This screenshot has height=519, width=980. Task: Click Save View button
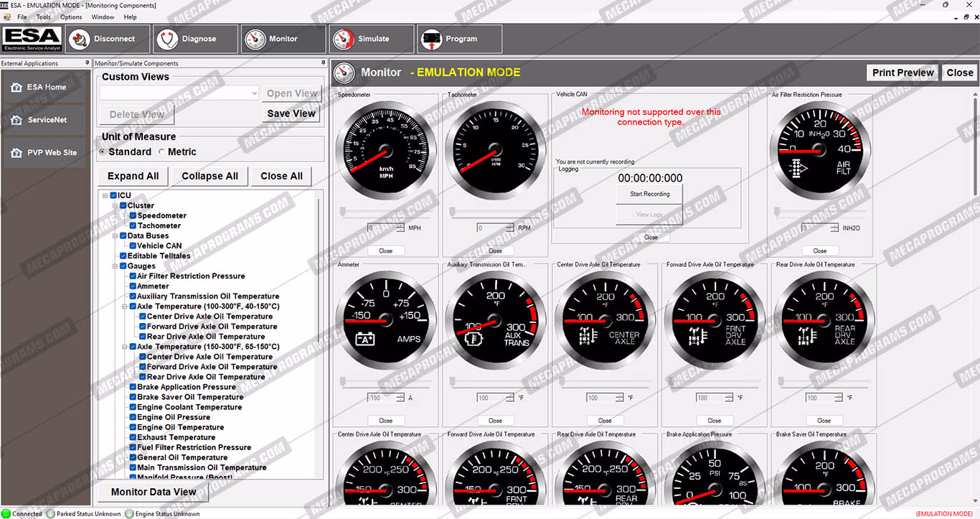[x=291, y=113]
